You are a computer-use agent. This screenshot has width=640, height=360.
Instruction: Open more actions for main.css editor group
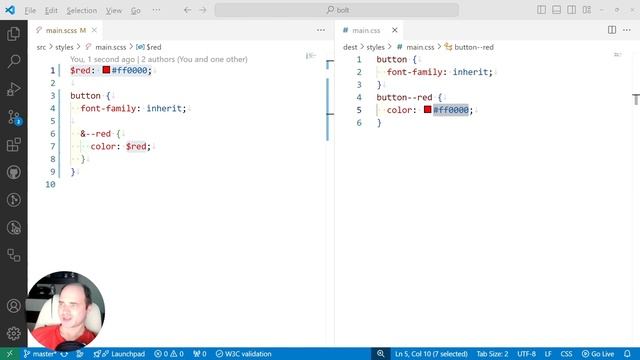[627, 30]
